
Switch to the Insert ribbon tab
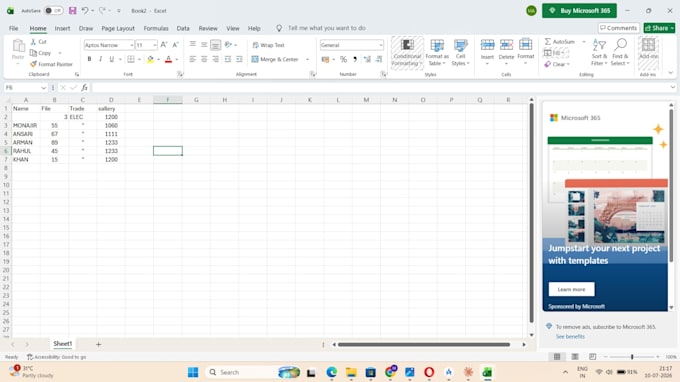62,28
